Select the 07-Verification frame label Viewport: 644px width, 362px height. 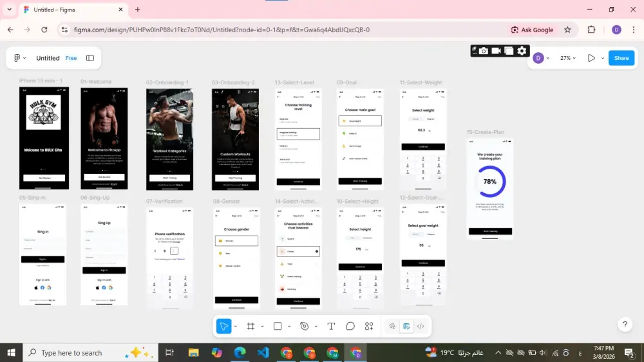pos(164,201)
